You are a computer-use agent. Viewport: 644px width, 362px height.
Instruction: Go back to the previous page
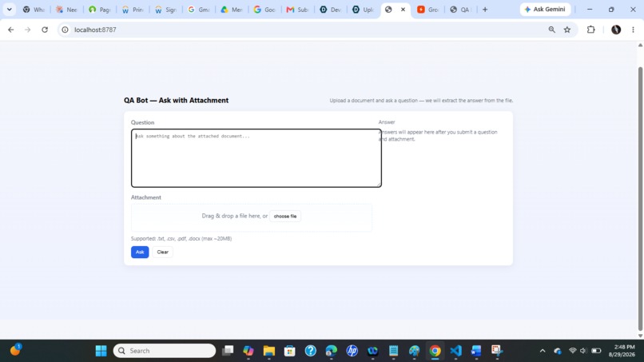click(10, 30)
